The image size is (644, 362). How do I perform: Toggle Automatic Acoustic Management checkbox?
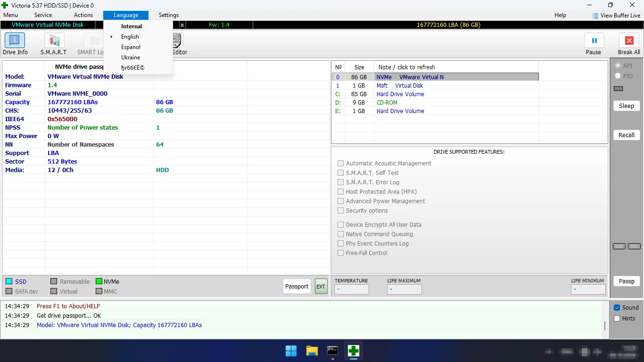[x=340, y=163]
